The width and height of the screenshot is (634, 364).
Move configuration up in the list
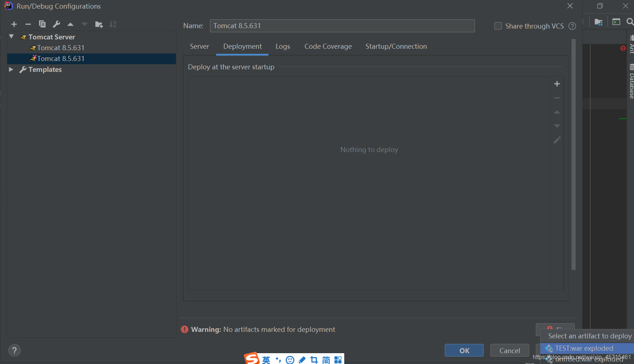point(70,24)
